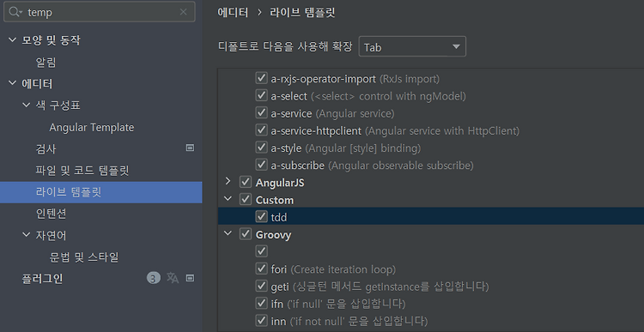Open the Tab expansion key dropdown
Viewport: 644px width, 332px height.
click(x=412, y=47)
